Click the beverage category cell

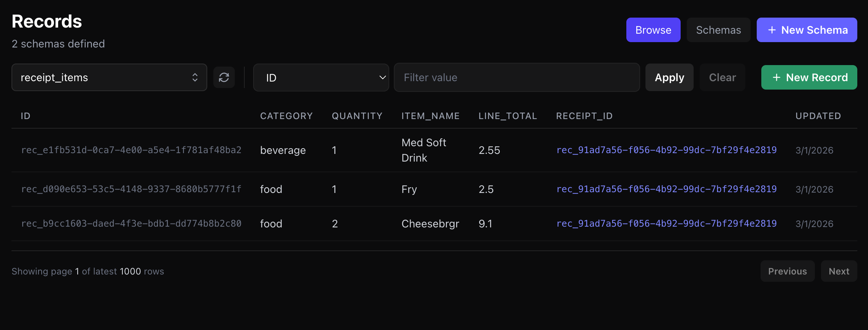coord(283,150)
